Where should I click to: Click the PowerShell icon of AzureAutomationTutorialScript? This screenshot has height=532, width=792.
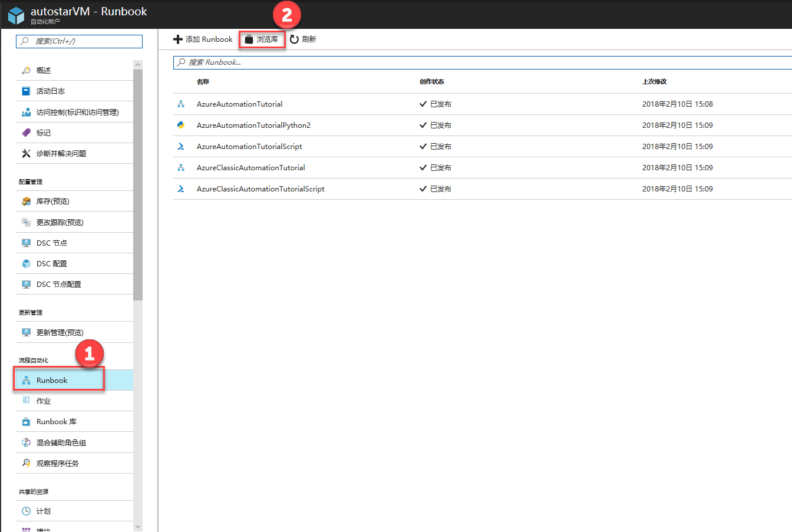click(181, 146)
